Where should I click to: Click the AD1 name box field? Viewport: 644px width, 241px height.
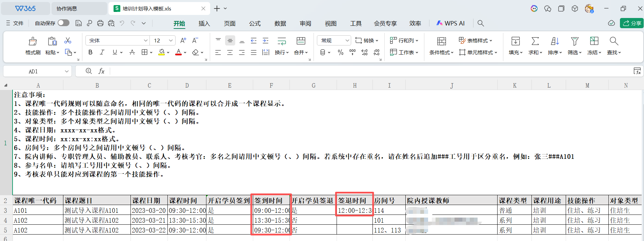(x=33, y=71)
